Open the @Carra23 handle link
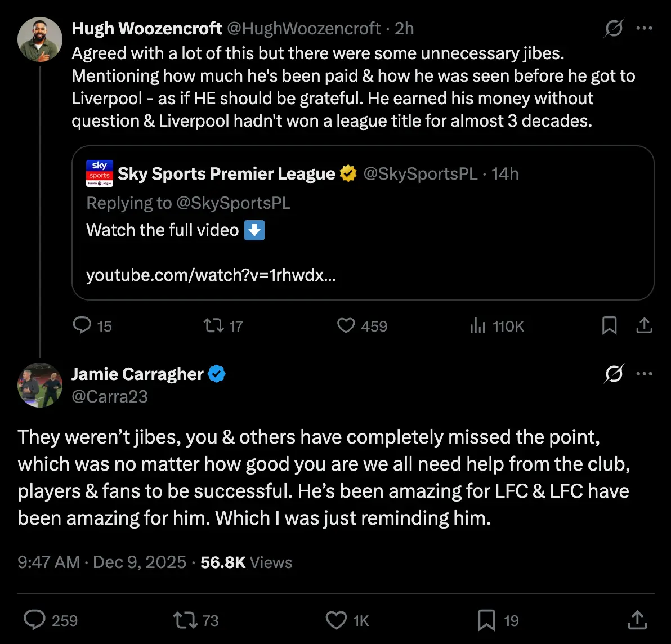 [x=110, y=396]
